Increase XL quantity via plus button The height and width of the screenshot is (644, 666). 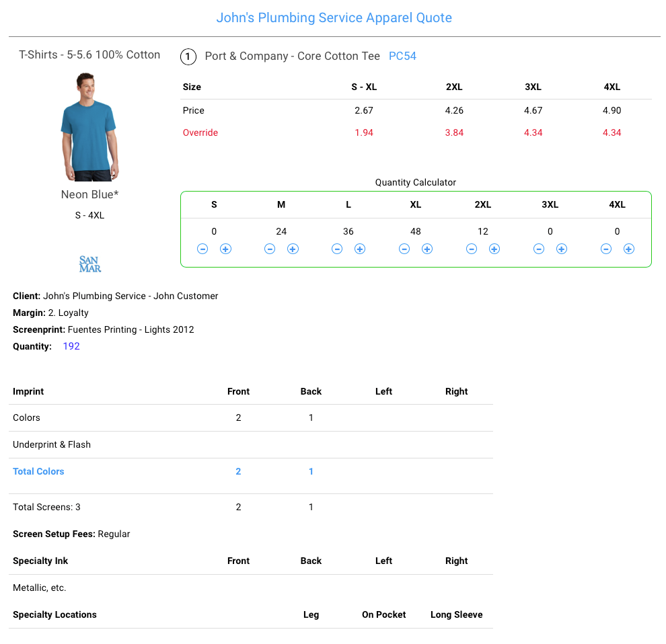coord(427,249)
